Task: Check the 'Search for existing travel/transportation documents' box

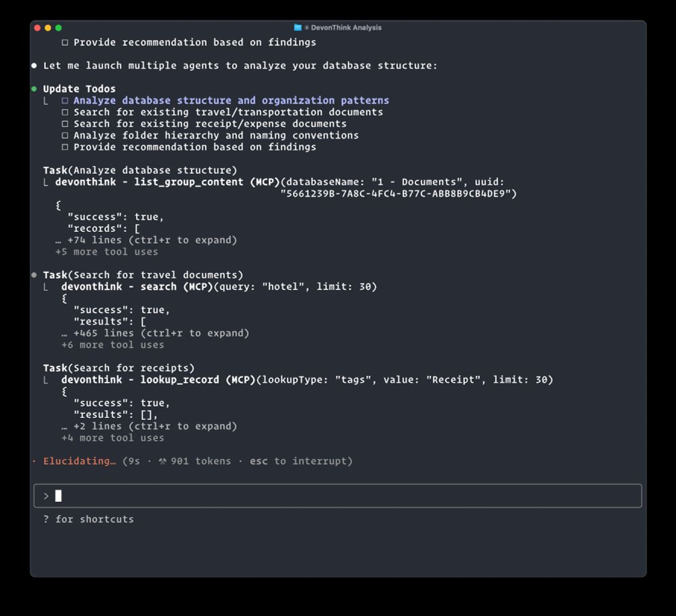Action: pyautogui.click(x=65, y=112)
